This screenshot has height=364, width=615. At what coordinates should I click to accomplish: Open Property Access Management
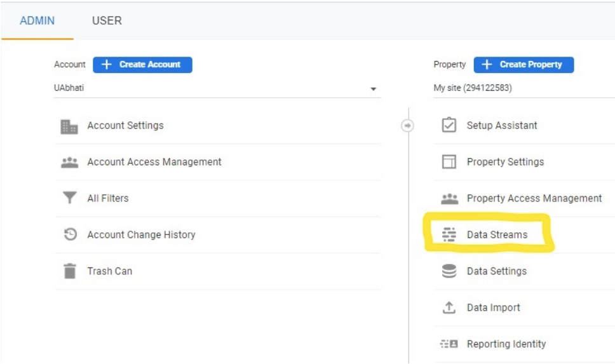point(534,198)
